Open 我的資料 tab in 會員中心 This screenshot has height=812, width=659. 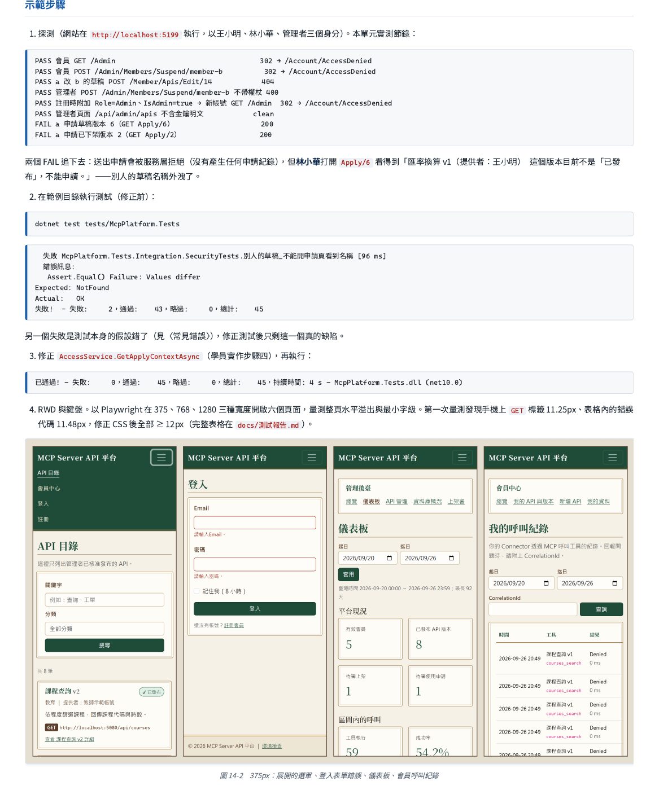pyautogui.click(x=599, y=501)
